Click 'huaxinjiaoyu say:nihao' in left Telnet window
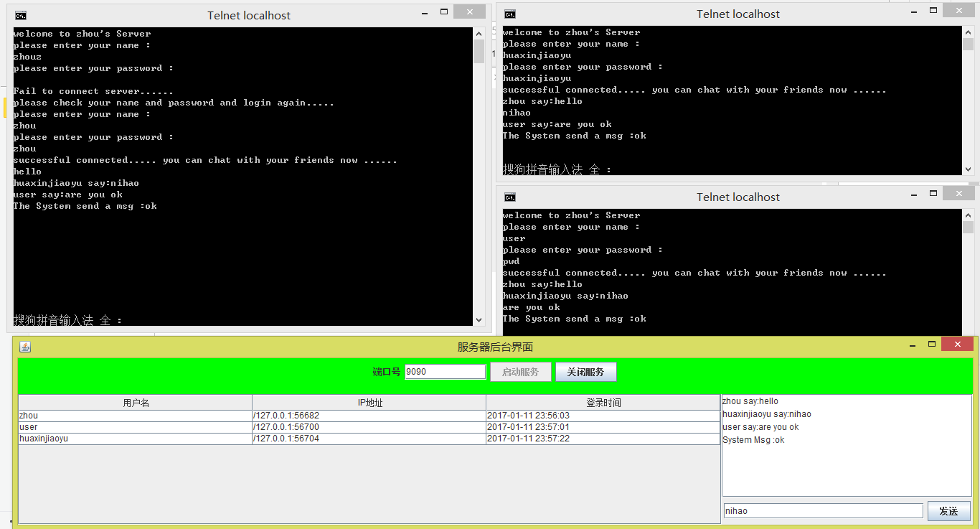Viewport: 980px width, 529px height. tap(76, 183)
